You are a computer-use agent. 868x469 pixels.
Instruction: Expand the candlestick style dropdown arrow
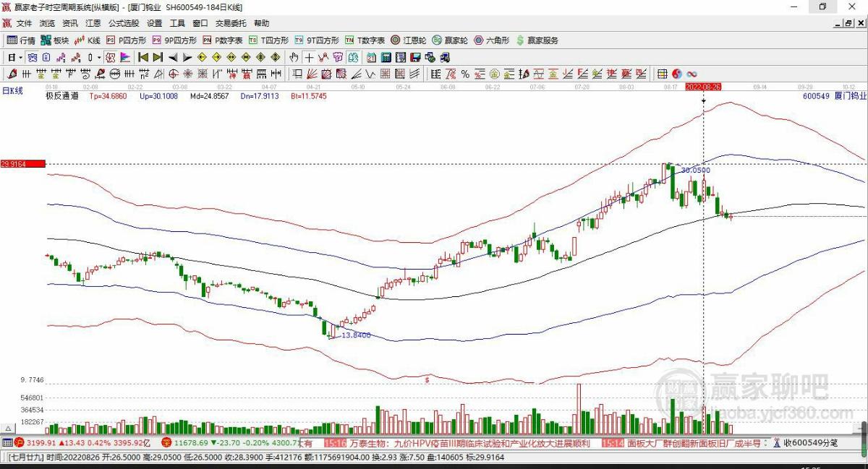pos(100,57)
